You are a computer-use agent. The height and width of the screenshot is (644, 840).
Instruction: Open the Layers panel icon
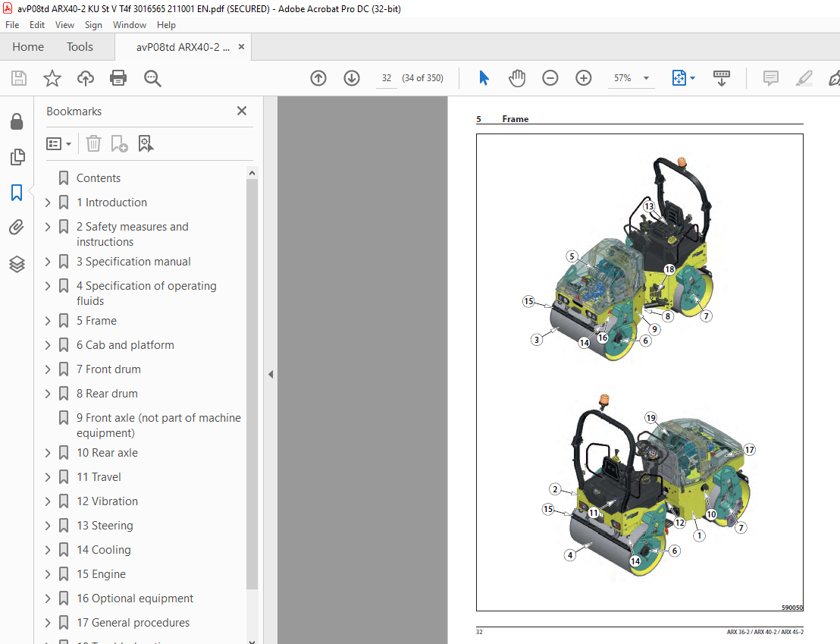pos(17,264)
